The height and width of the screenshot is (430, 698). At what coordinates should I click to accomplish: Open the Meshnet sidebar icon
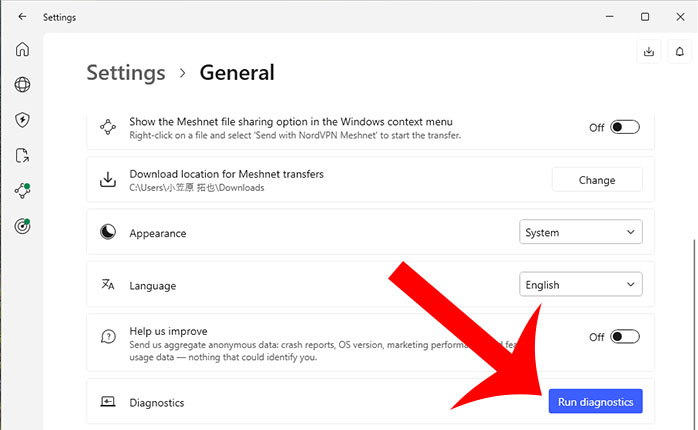(22, 190)
